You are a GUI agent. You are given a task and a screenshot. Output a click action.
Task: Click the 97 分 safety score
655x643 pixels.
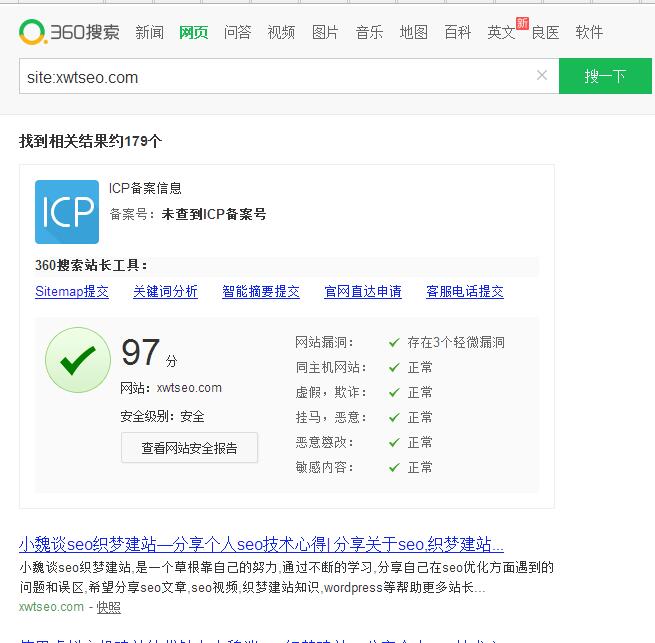(149, 353)
